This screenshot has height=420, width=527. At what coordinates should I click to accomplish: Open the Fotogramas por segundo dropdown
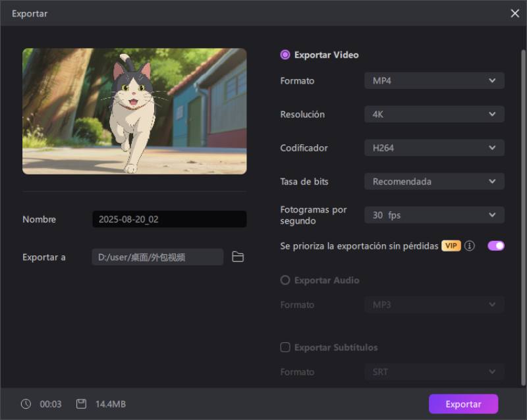click(x=433, y=215)
